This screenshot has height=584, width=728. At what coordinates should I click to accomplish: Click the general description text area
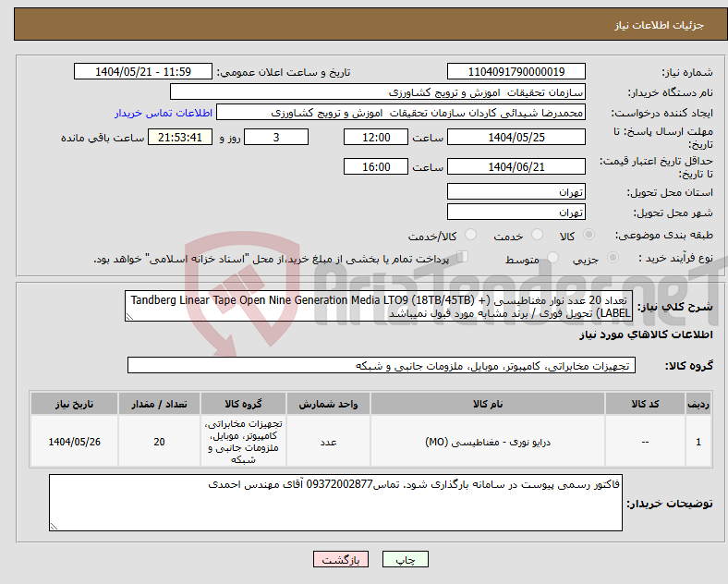tap(379, 307)
